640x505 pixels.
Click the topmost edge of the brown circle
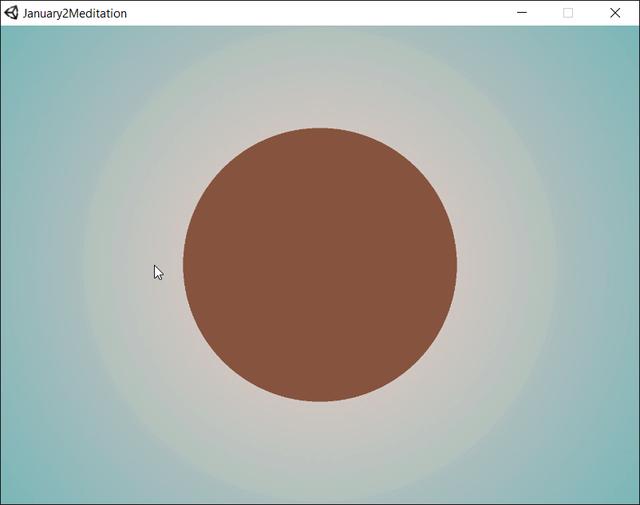pyautogui.click(x=320, y=130)
